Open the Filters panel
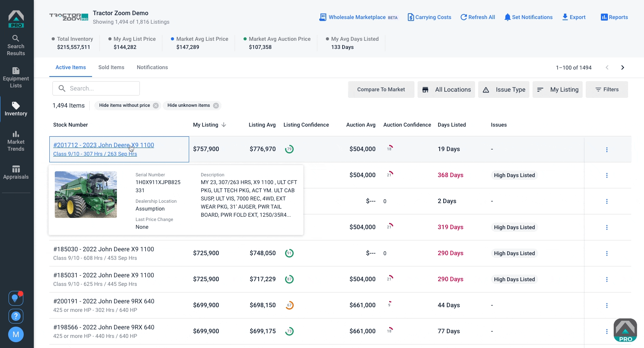Viewport: 644px width, 348px height. pos(607,89)
